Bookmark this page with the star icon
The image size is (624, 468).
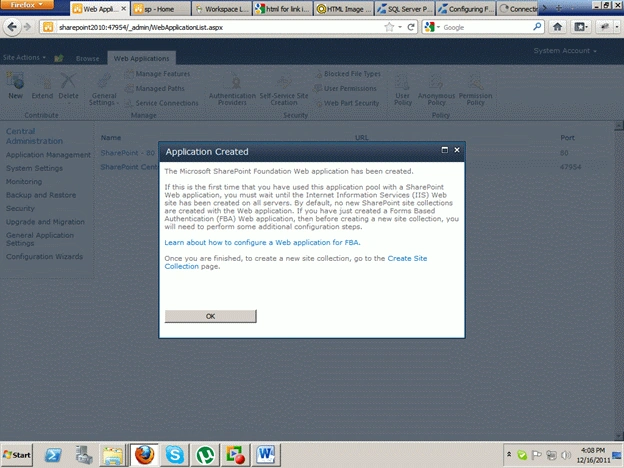point(389,27)
